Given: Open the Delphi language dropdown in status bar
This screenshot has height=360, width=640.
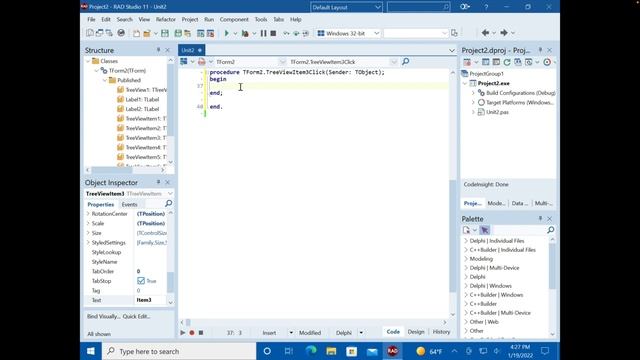Looking at the screenshot, I should [361, 333].
